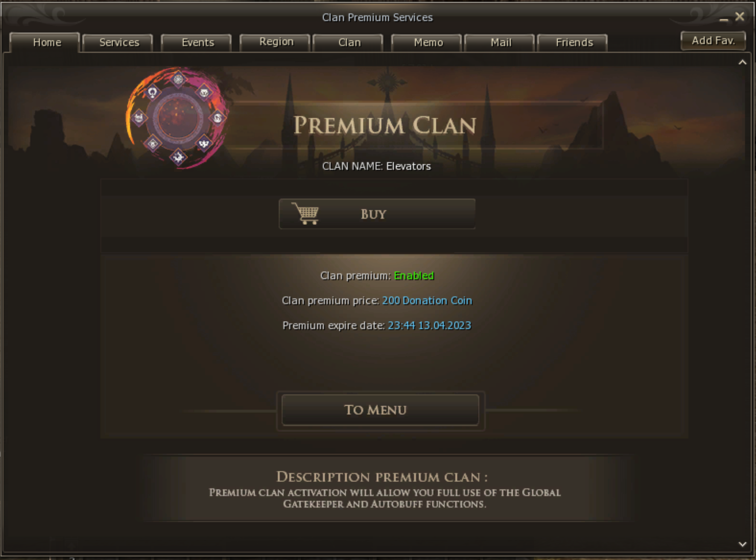The image size is (756, 560).
Task: Switch to the Mail tab
Action: click(500, 43)
